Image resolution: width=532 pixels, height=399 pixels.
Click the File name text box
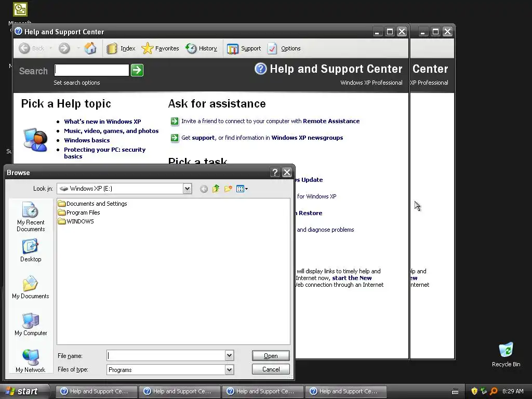coord(166,355)
